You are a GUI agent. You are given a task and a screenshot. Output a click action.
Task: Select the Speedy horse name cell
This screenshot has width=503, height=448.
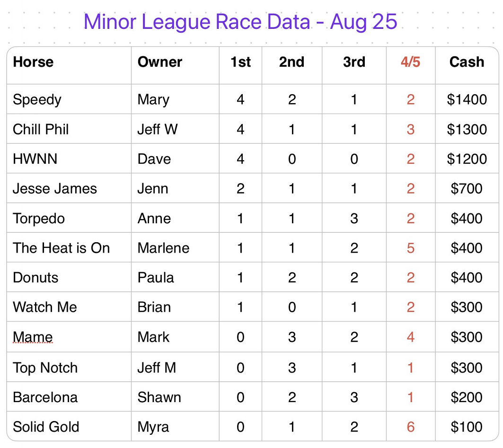69,99
